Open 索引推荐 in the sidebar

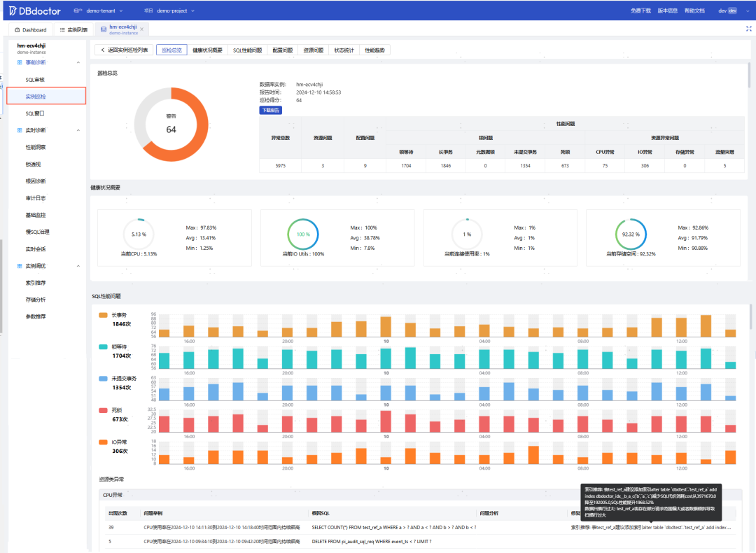coord(36,283)
